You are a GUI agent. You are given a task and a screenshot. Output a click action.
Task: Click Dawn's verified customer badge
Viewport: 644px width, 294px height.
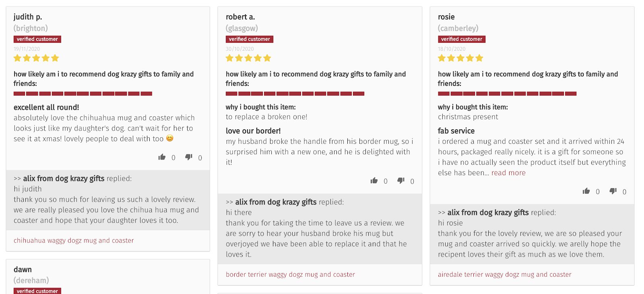[37, 291]
